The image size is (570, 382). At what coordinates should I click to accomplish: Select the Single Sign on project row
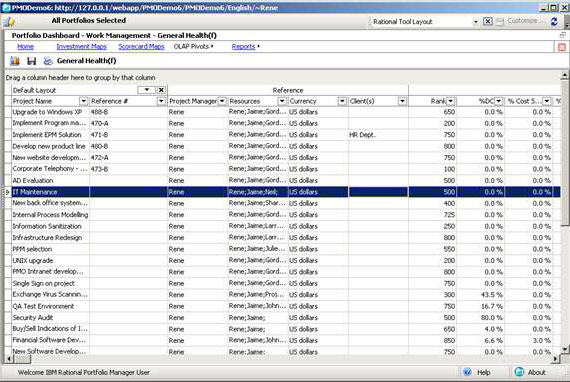282,284
